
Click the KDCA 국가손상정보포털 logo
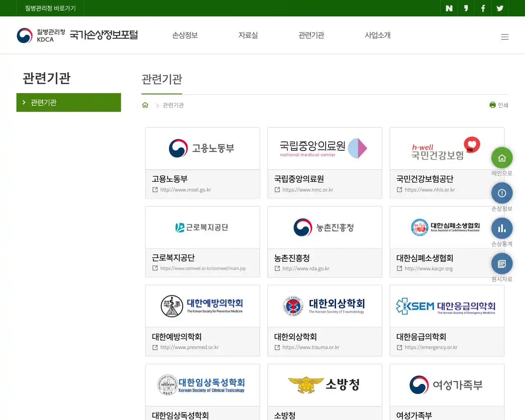77,35
